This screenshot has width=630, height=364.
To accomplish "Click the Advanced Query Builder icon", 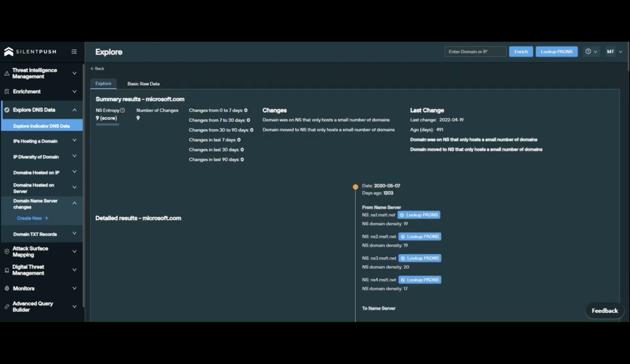I will [x=7, y=307].
